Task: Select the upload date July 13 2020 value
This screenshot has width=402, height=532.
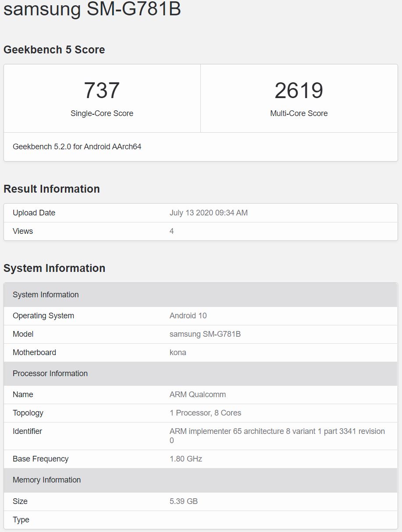Action: point(208,213)
